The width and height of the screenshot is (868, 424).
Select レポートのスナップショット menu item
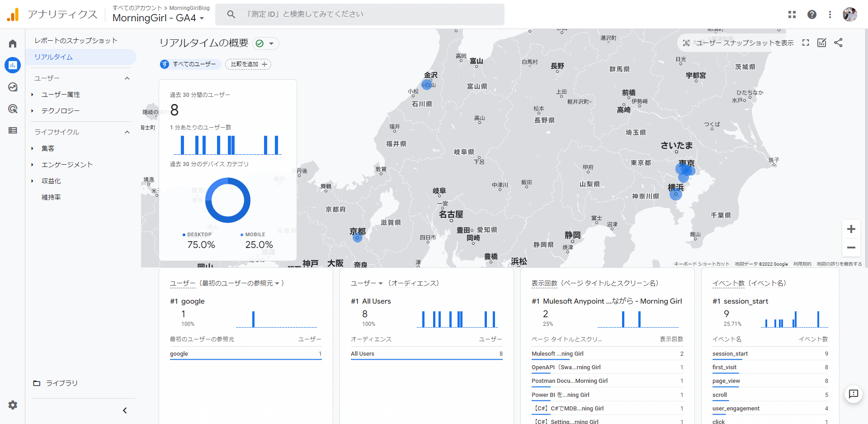pyautogui.click(x=76, y=41)
